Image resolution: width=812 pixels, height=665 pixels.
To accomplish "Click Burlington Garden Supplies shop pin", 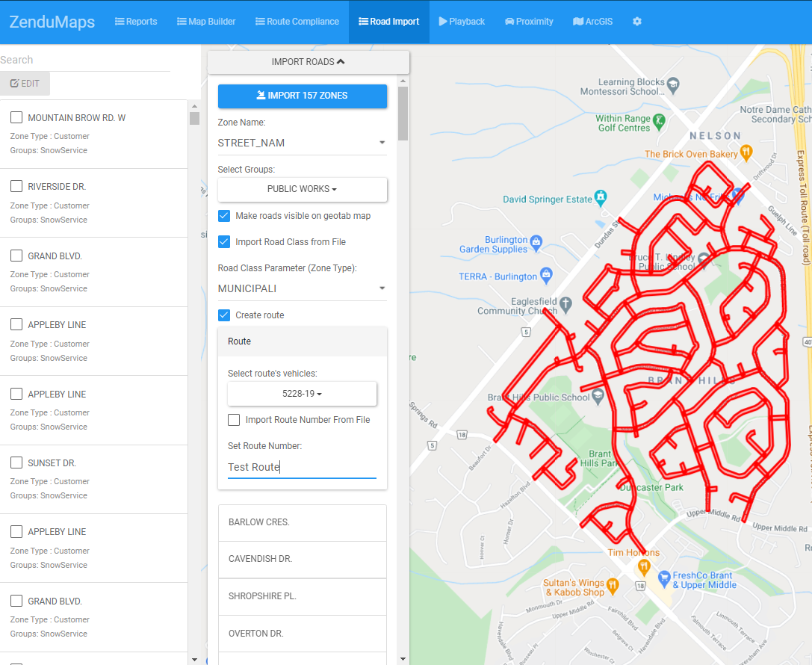I will coord(536,241).
